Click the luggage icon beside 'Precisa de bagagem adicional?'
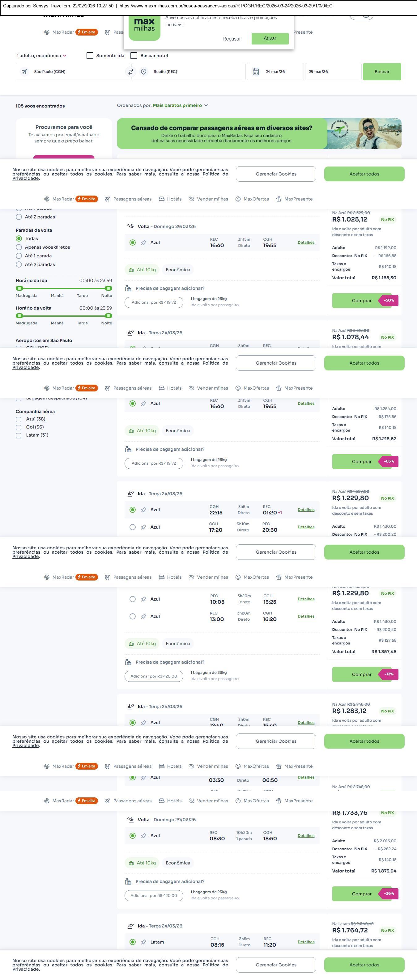This screenshot has height=980, width=417. coord(128,288)
